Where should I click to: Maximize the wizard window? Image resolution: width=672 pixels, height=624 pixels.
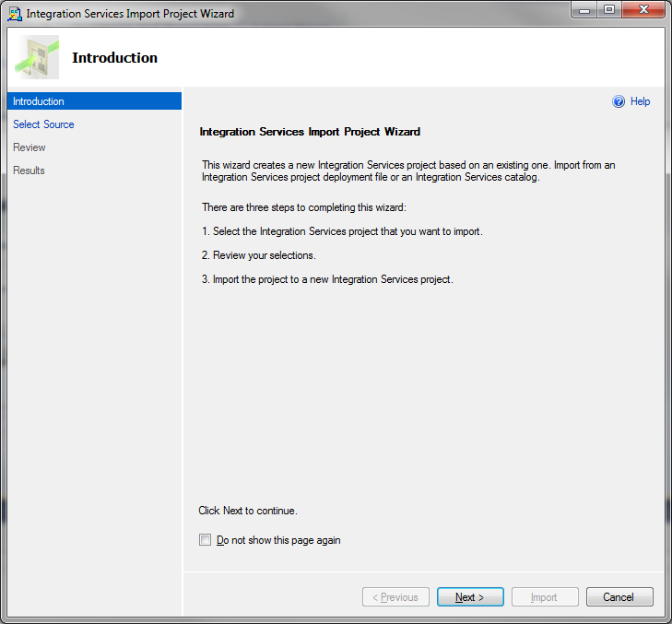pos(609,10)
